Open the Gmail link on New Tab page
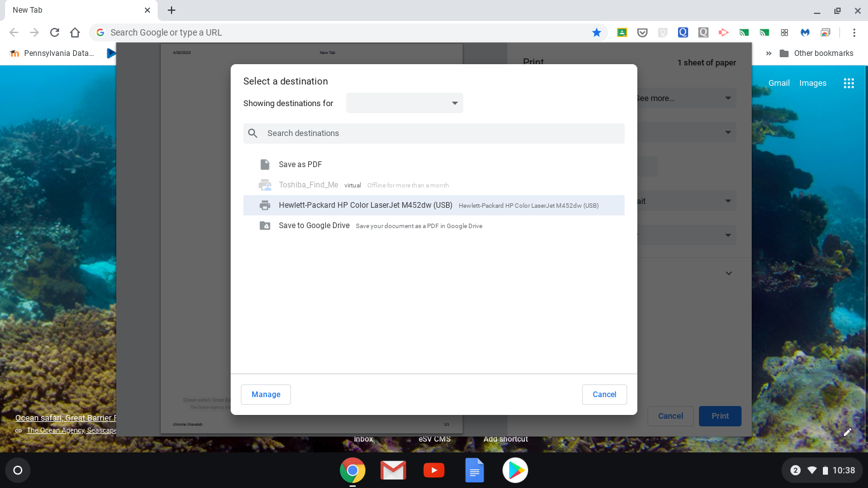The height and width of the screenshot is (488, 868). pos(779,83)
